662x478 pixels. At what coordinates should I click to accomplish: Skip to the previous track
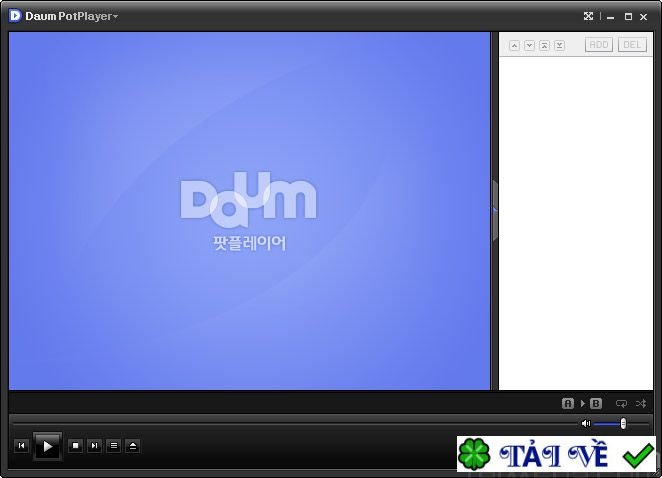(x=22, y=445)
